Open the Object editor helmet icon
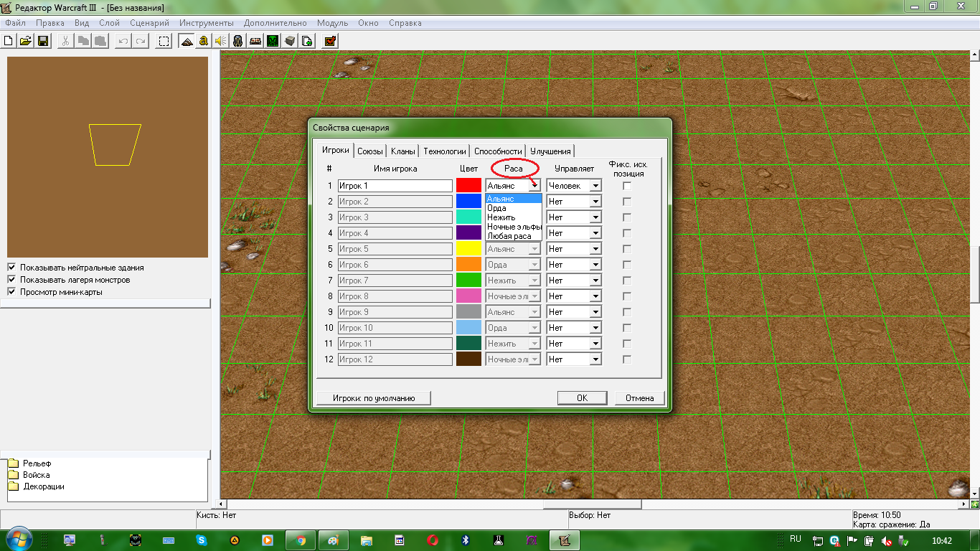Viewport: 980px width, 551px height. (x=238, y=41)
